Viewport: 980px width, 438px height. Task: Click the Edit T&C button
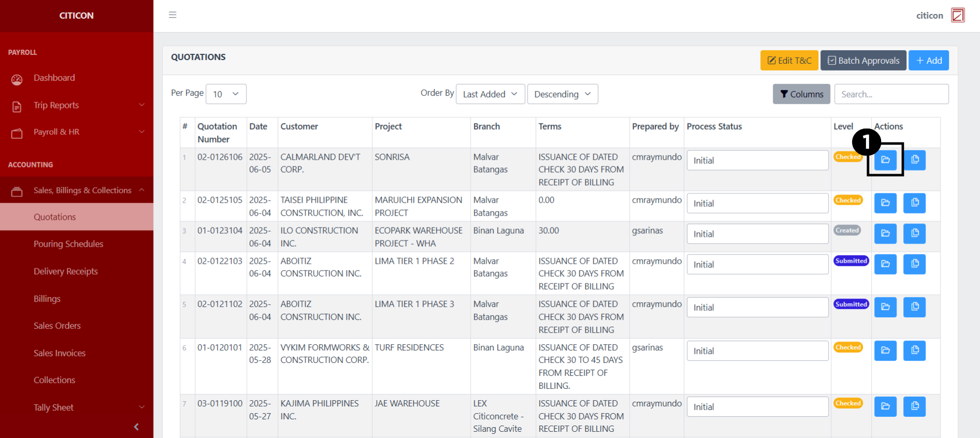tap(789, 61)
